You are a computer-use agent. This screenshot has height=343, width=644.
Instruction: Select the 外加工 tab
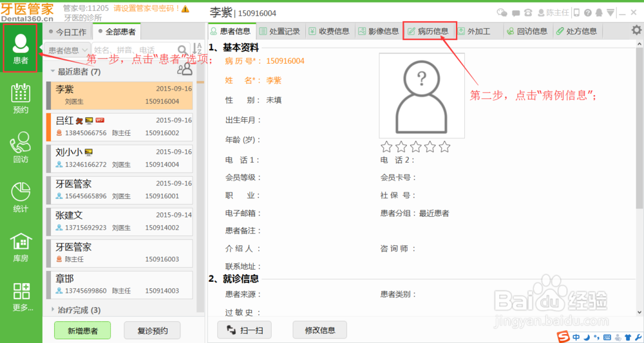pyautogui.click(x=478, y=31)
